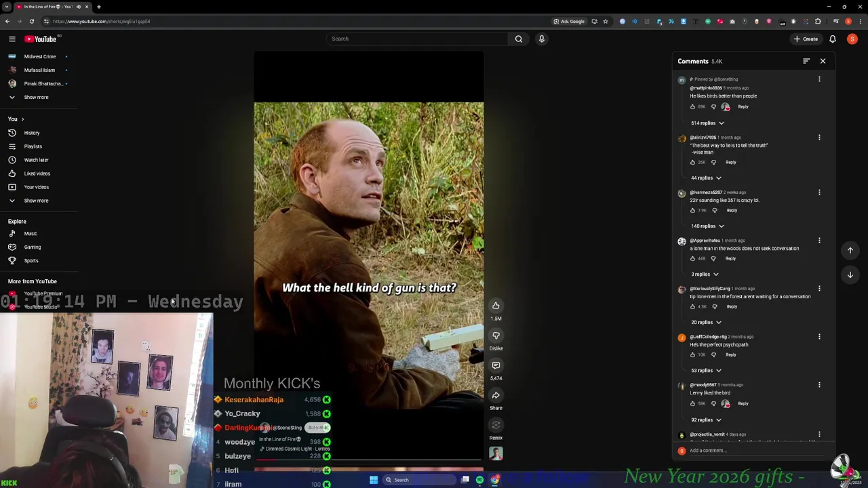Open the YouTube hamburger guide menu
This screenshot has height=488, width=868.
pos(12,39)
